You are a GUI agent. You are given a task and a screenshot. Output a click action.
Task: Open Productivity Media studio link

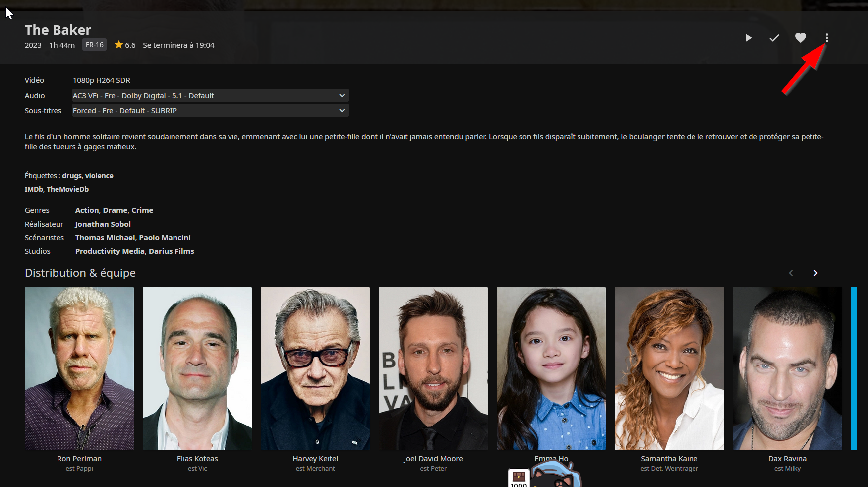tap(110, 251)
